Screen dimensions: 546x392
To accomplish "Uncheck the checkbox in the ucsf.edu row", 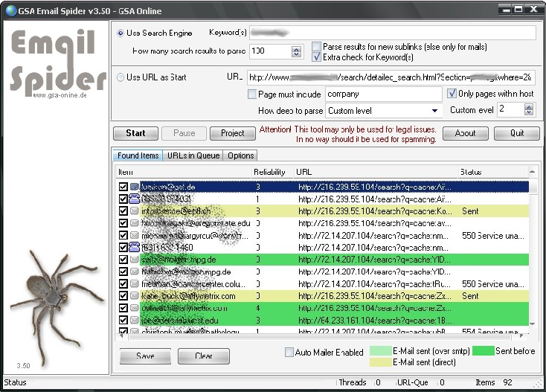I will point(123,320).
